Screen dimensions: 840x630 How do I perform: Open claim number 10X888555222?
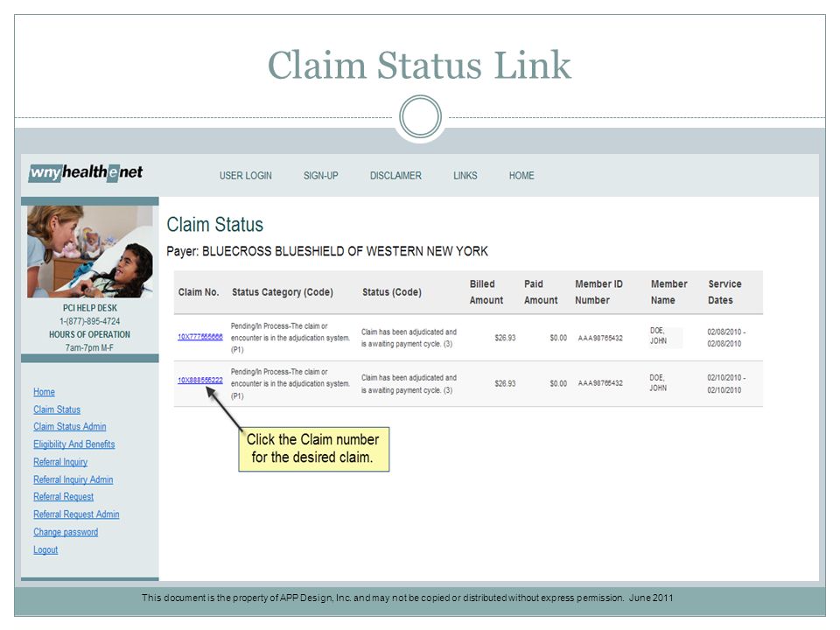pos(199,381)
